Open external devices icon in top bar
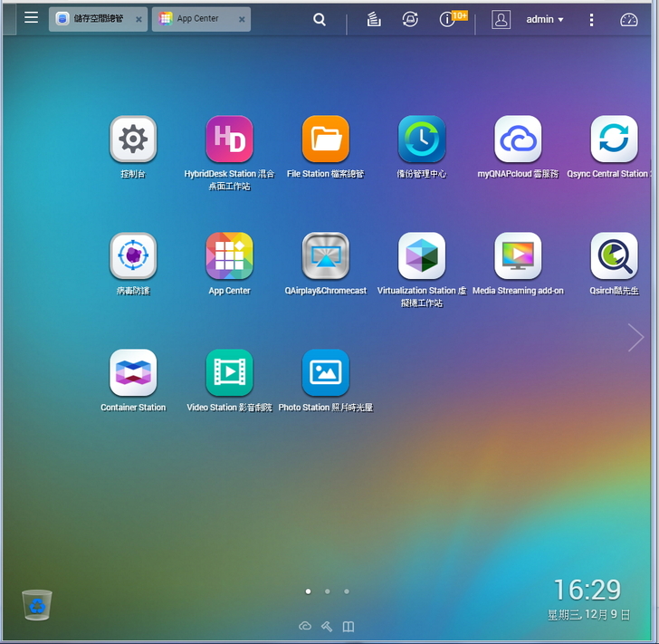This screenshot has width=659, height=644. tap(410, 19)
